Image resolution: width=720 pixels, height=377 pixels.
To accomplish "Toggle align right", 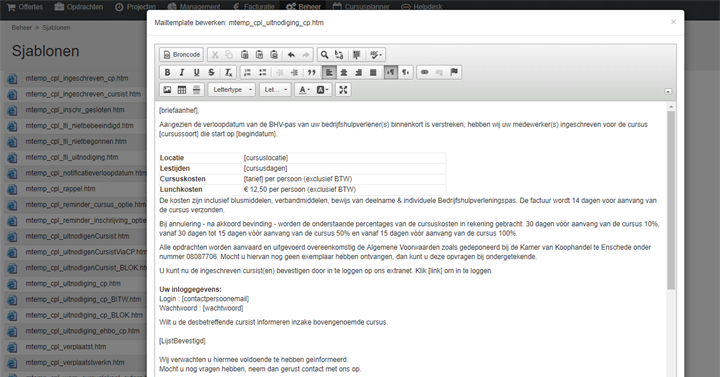I will (358, 72).
